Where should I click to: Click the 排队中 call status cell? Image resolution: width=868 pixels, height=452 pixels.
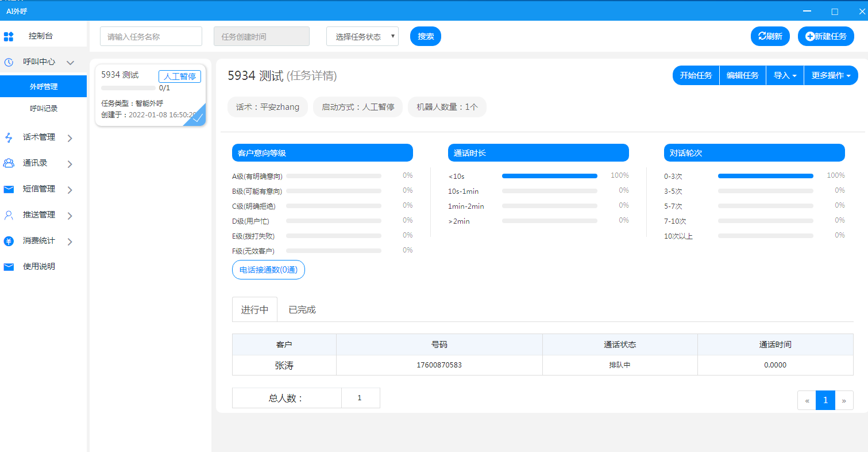click(x=620, y=365)
